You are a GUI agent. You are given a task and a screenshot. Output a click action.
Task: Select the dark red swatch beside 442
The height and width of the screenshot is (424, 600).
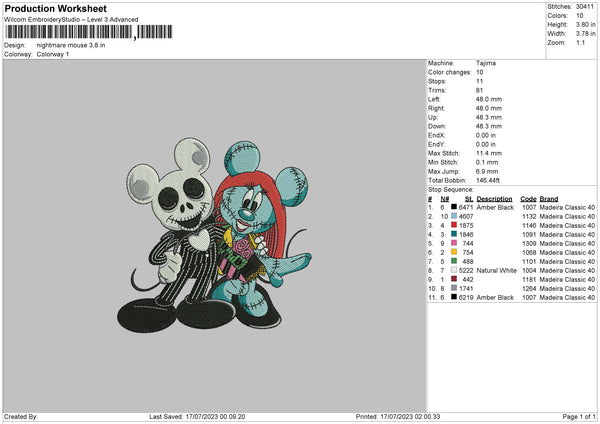coord(454,279)
